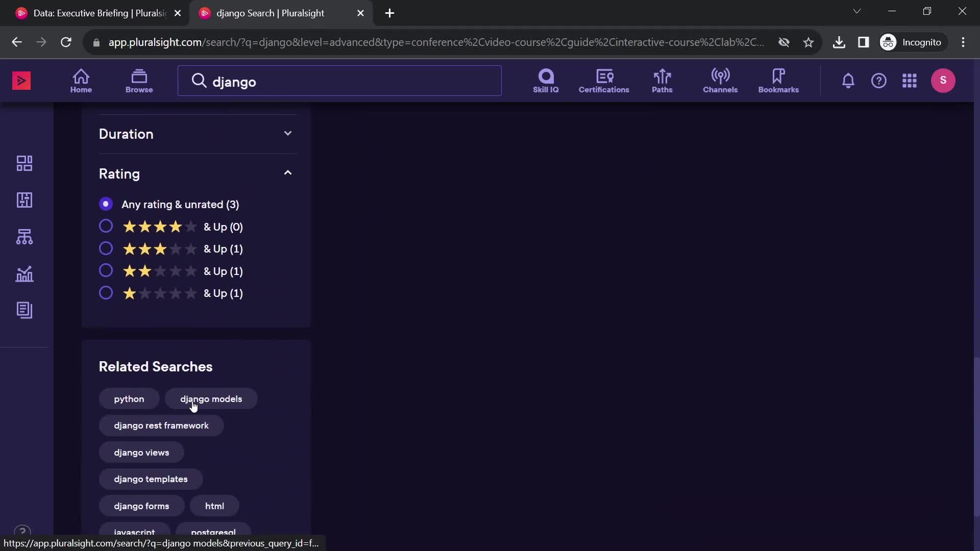The image size is (980, 551).
Task: Select Any rating & unrated (3) option
Action: click(x=106, y=204)
